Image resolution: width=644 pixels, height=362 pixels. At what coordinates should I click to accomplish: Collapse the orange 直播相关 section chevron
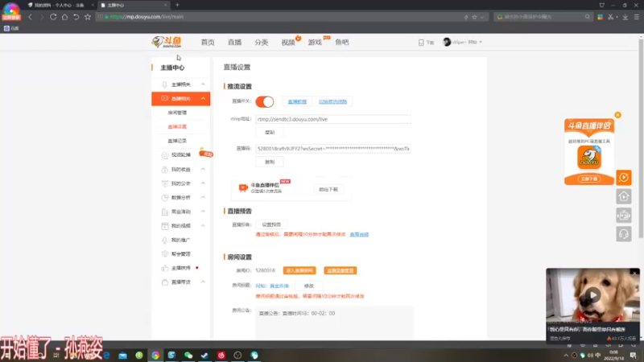203,98
